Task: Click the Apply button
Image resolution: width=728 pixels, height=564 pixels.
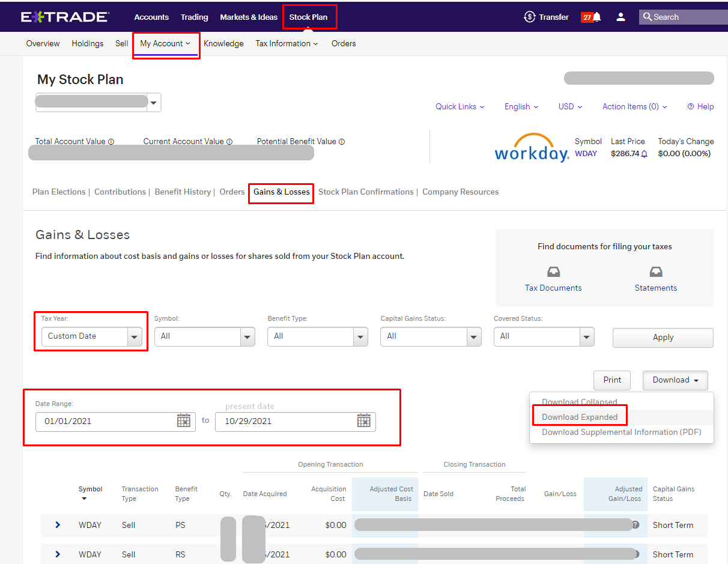Action: point(663,338)
